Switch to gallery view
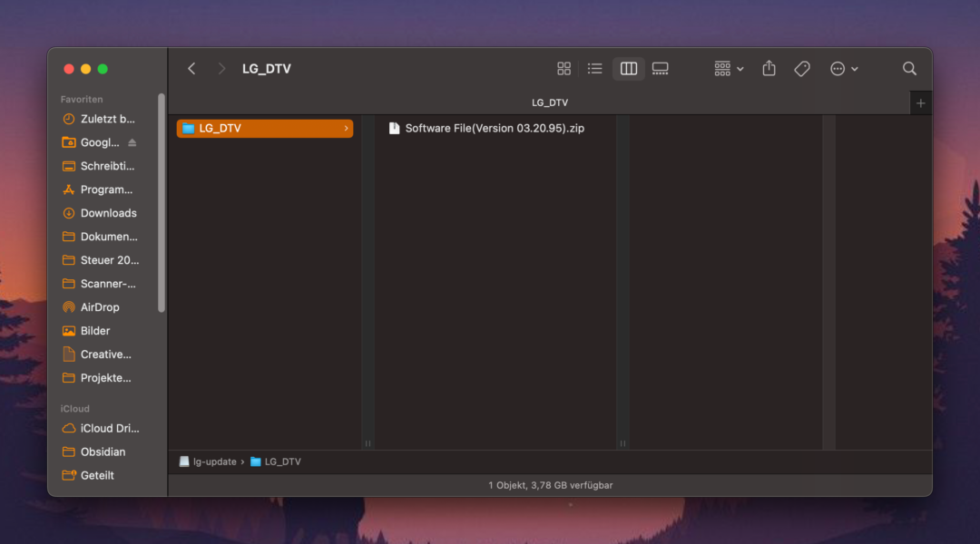Image resolution: width=980 pixels, height=544 pixels. tap(661, 69)
